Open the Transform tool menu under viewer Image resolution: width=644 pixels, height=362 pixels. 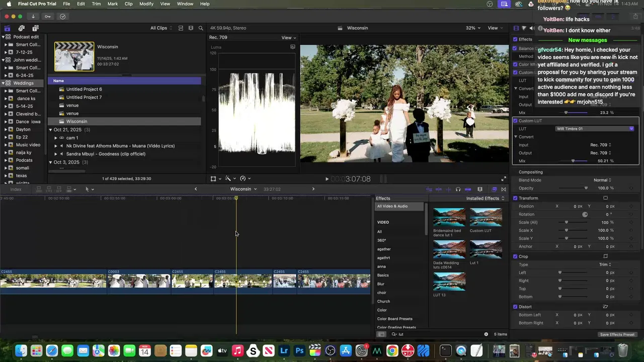(x=215, y=178)
